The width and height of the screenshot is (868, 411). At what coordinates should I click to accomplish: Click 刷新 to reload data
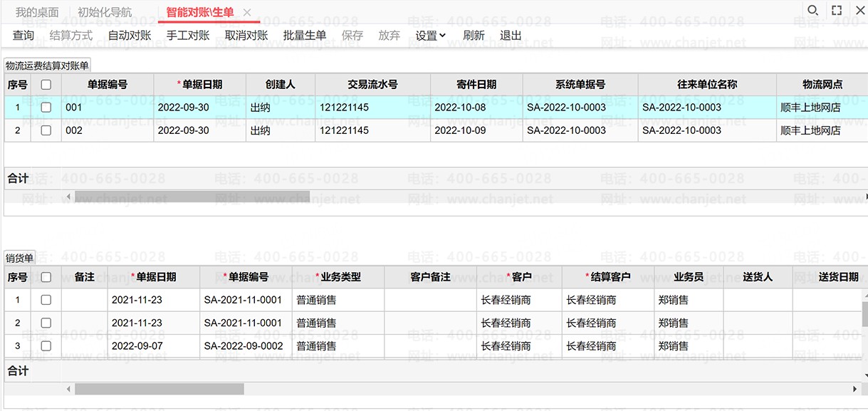(474, 36)
